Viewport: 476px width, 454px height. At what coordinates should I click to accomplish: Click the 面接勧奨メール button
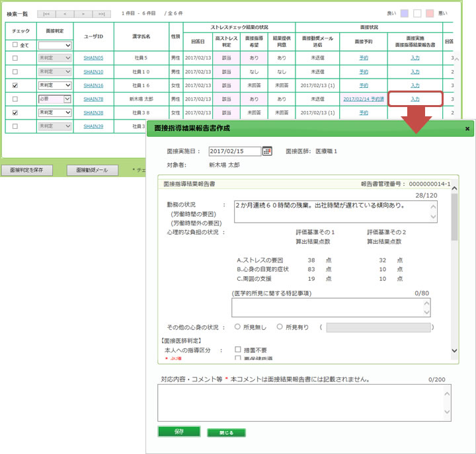[x=93, y=170]
